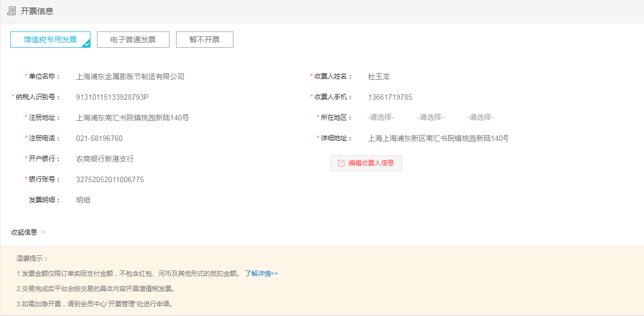Click registered phone 021-58196760
Image resolution: width=644 pixels, height=316 pixels.
tap(99, 138)
